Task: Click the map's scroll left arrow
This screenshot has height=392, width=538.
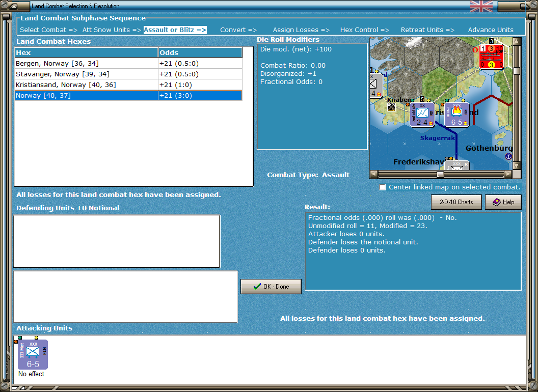Action: click(374, 174)
